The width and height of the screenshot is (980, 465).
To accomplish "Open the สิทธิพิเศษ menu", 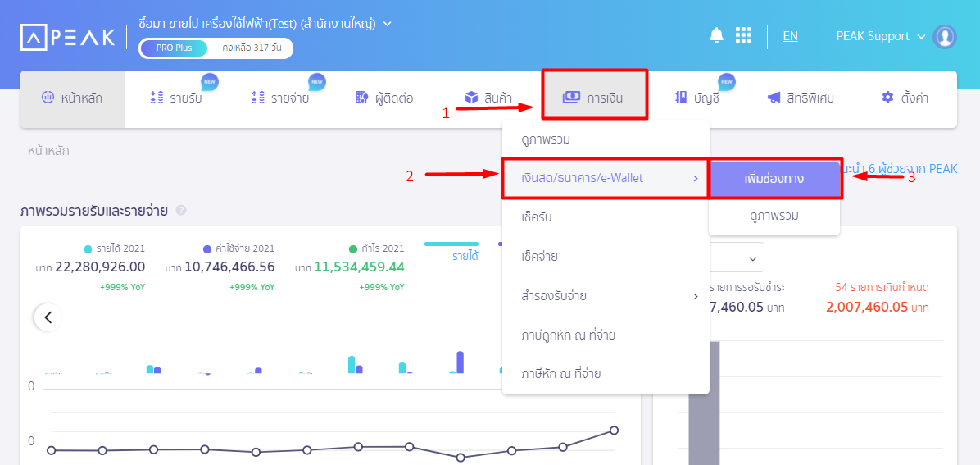I will [x=801, y=98].
